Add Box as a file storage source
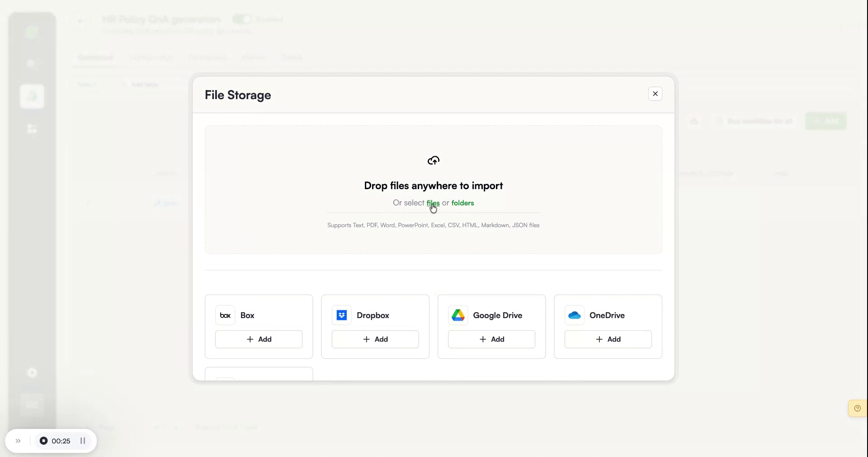The image size is (868, 457). pyautogui.click(x=259, y=339)
